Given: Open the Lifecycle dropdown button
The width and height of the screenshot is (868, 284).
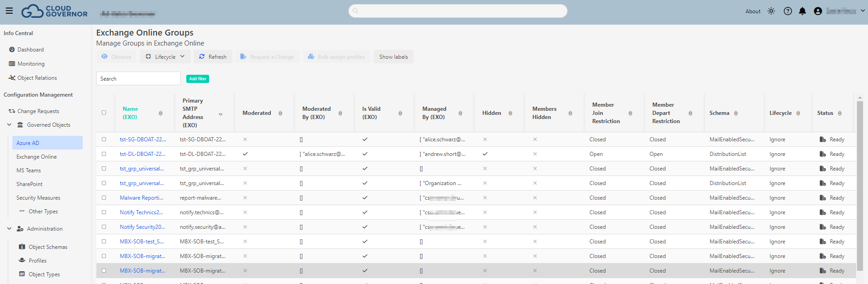Looking at the screenshot, I should pos(165,57).
